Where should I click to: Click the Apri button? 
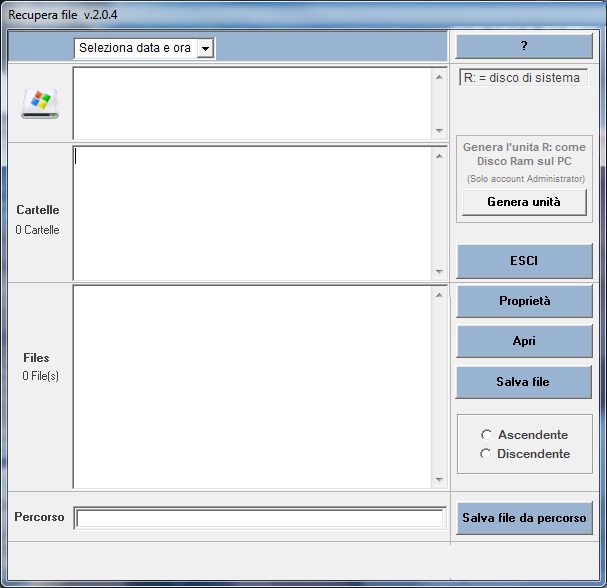tap(524, 341)
